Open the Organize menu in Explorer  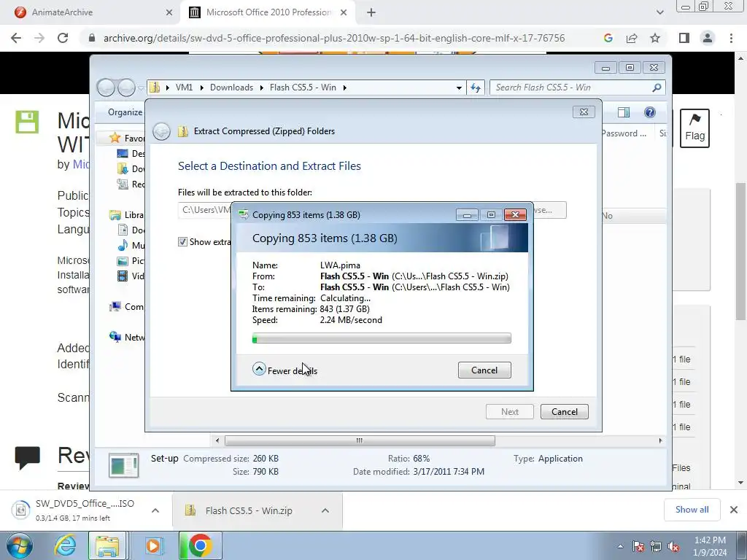[x=125, y=112]
